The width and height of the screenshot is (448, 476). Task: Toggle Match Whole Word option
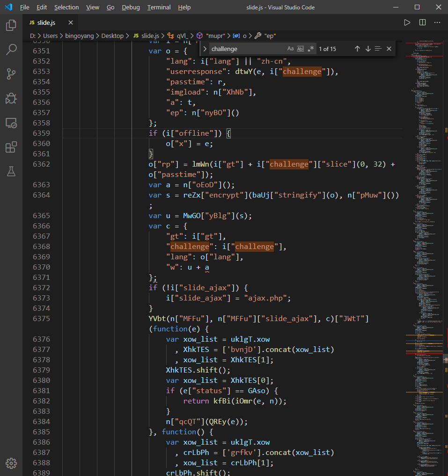point(301,49)
